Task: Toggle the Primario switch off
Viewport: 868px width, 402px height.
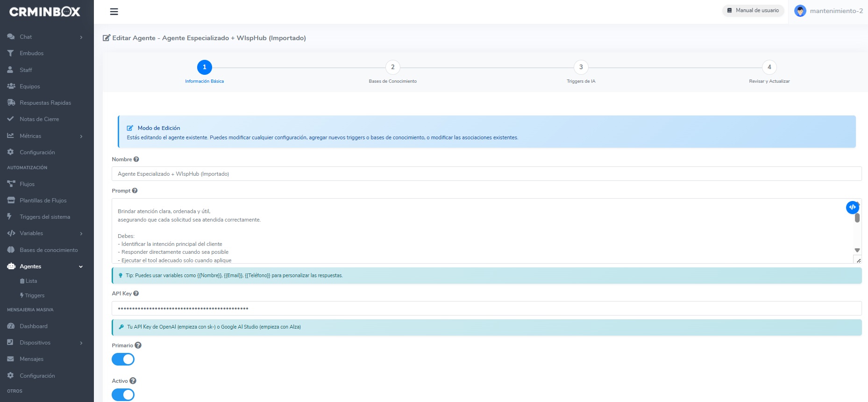Action: (x=123, y=359)
